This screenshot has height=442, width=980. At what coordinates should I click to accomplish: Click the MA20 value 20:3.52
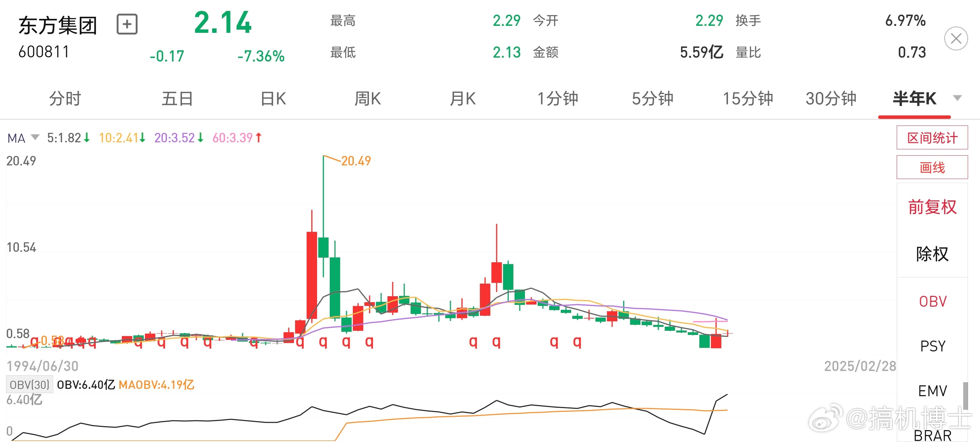pyautogui.click(x=175, y=137)
